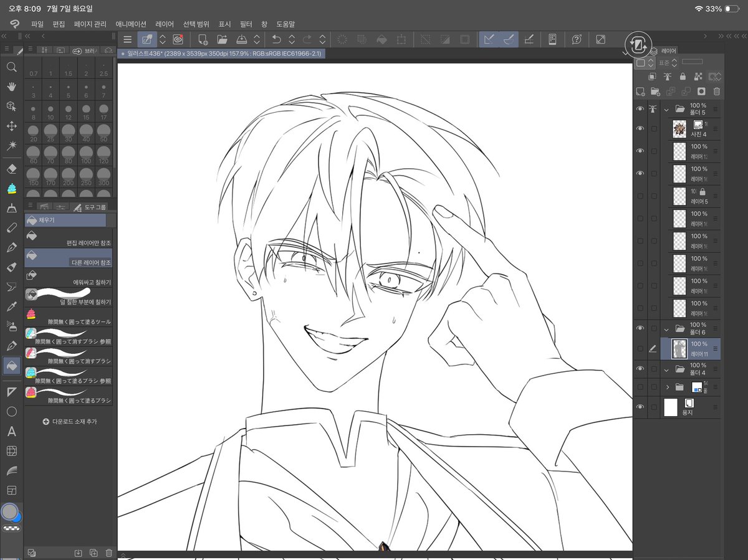Viewport: 748px width, 560px height.
Task: Create a new canvas from the command bar
Action: (x=203, y=39)
